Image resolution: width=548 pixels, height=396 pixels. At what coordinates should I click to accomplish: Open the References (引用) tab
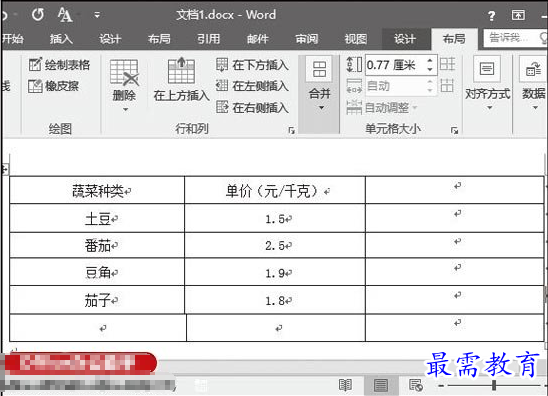(209, 39)
